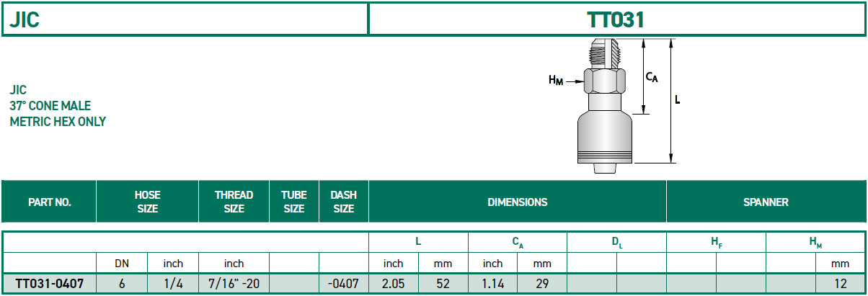The image size is (868, 296).
Task: Click the DL subheader in the table
Action: 616,243
